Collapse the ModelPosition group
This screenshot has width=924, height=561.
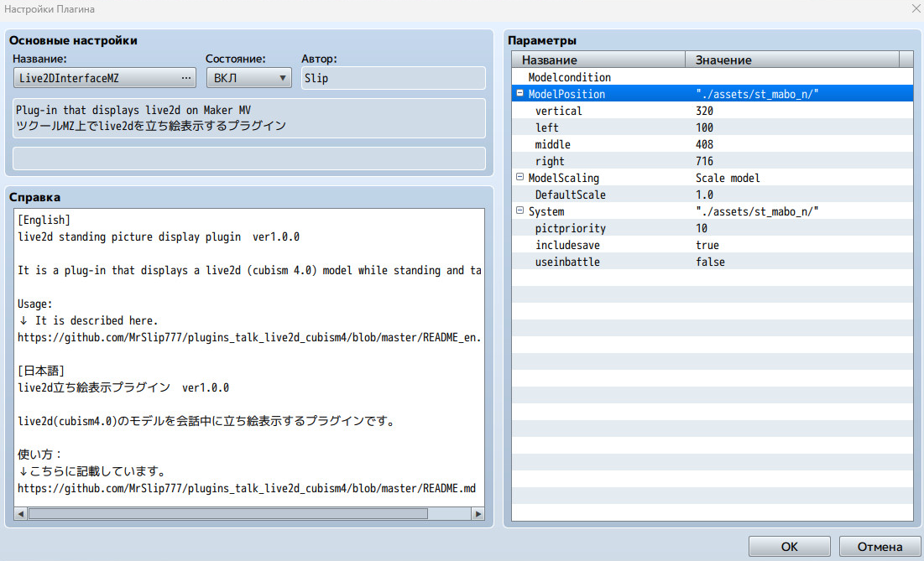[520, 94]
